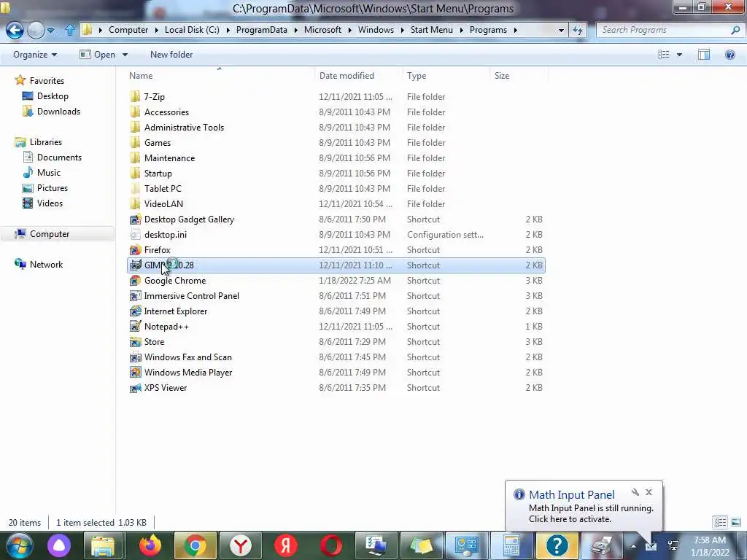Click Microsoft in the address breadcrumb
Screen dimensions: 747x560
(x=322, y=30)
